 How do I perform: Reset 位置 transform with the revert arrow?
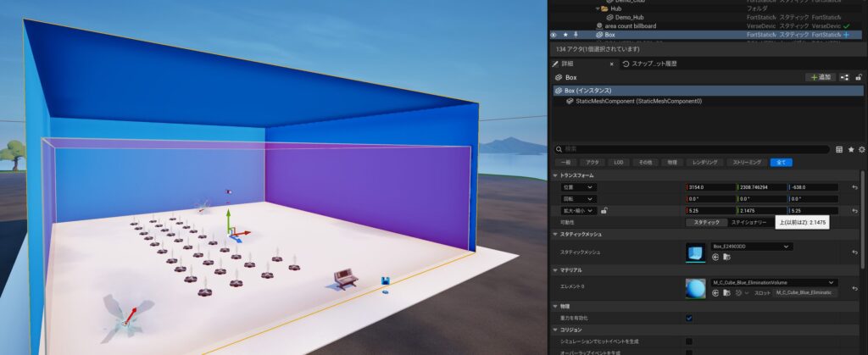854,187
